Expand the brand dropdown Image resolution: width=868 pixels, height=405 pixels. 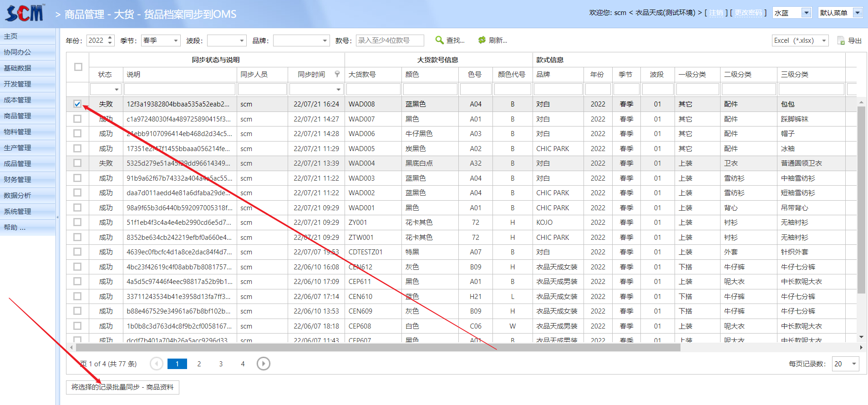(325, 40)
